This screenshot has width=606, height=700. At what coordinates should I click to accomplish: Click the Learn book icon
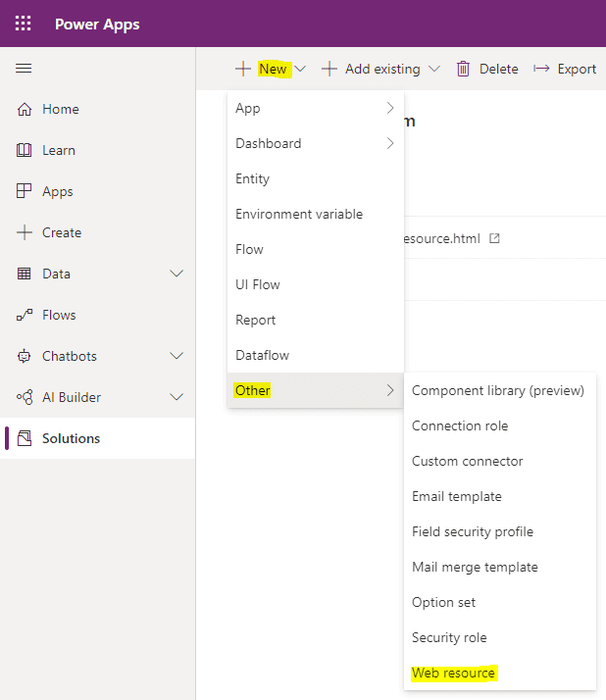pyautogui.click(x=25, y=150)
